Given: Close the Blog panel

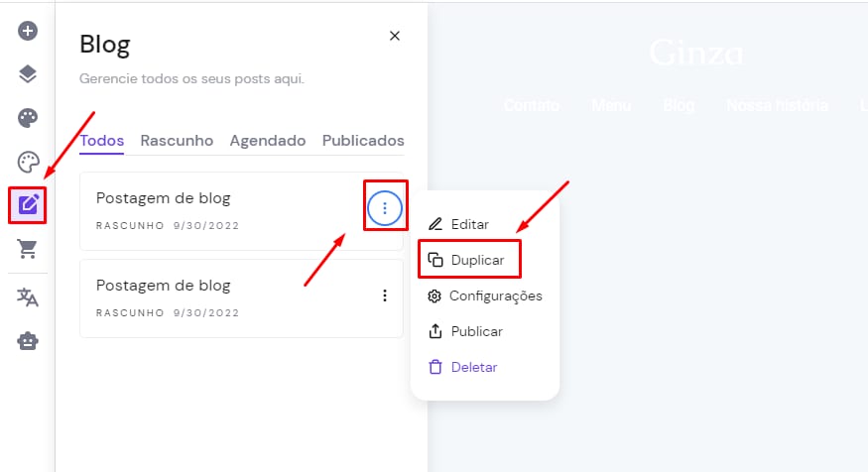Looking at the screenshot, I should (x=395, y=36).
